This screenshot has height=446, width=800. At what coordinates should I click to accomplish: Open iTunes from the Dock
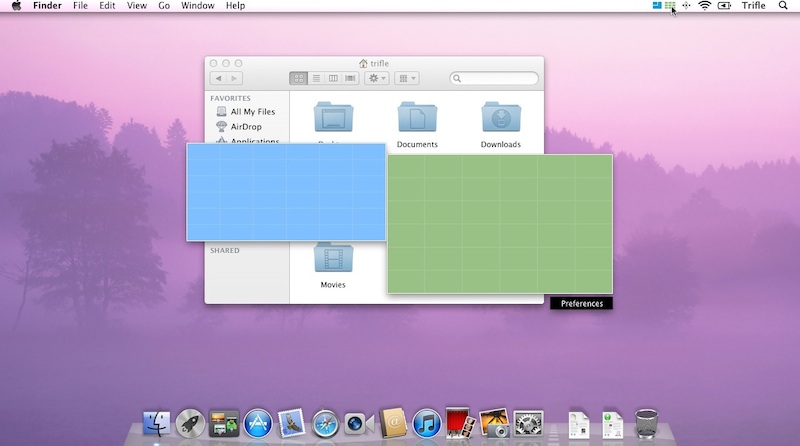pos(426,423)
